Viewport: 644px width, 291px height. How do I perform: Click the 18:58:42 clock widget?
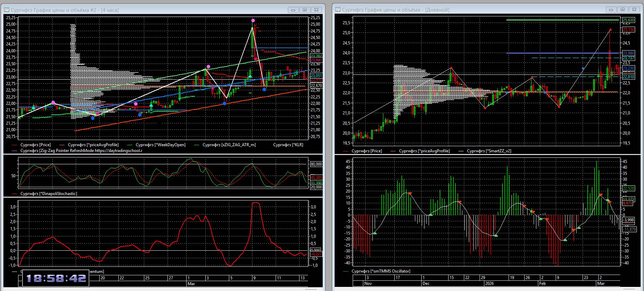56,279
